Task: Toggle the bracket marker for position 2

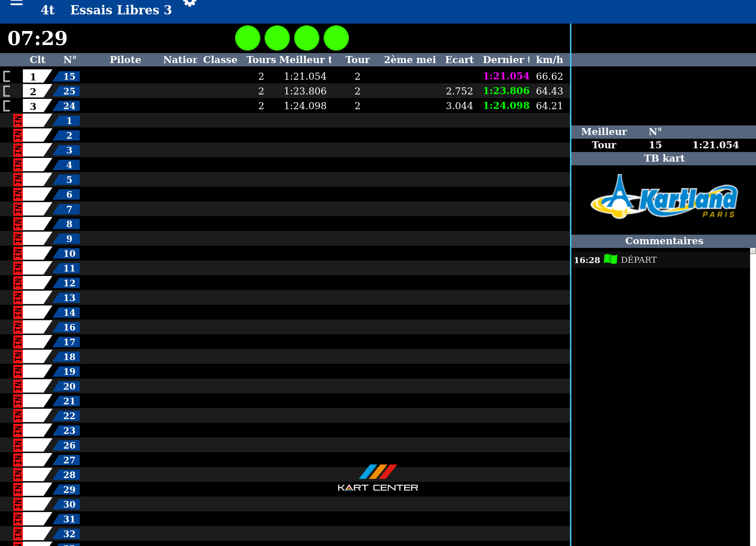Action: (x=7, y=91)
